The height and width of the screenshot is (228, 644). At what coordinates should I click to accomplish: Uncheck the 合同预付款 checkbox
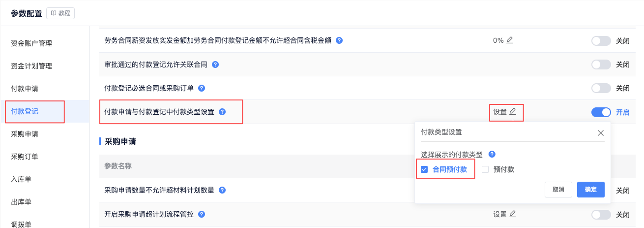pyautogui.click(x=424, y=170)
